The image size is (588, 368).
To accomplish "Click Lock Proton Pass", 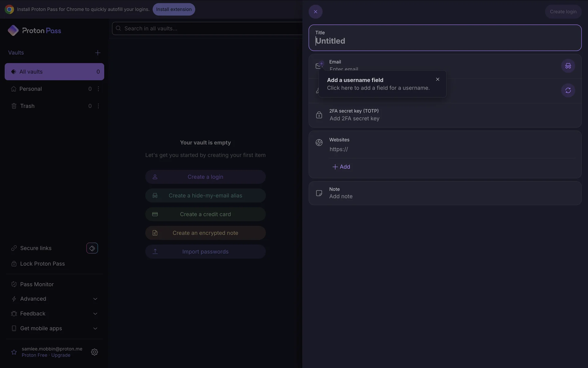I will coord(42,264).
